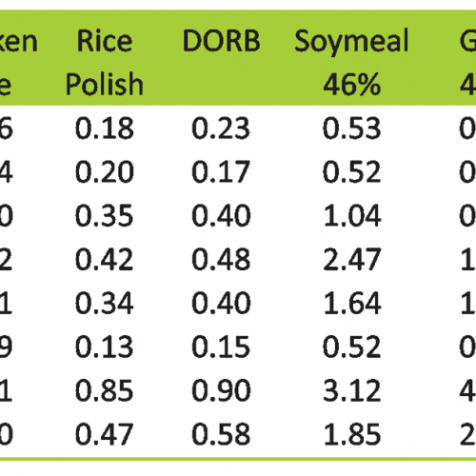476x476 pixels.
Task: Select the 0.23 value under DORB
Action: tap(221, 129)
